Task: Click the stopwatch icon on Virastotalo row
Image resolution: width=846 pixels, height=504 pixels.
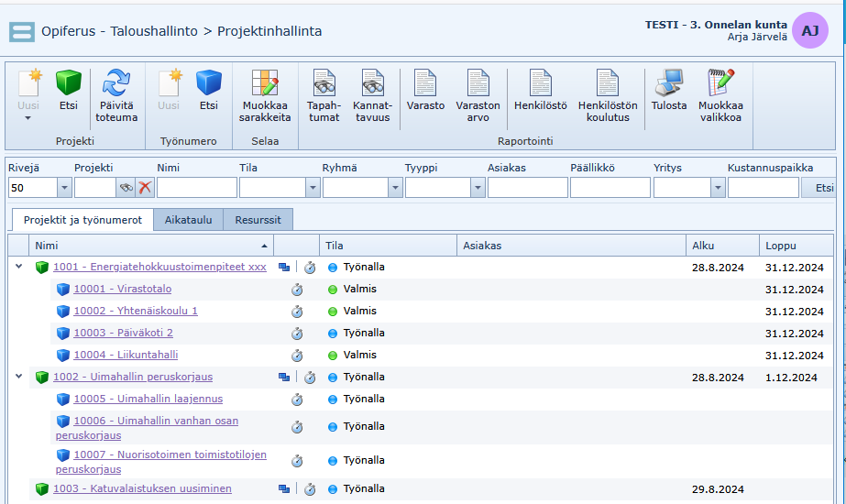Action: [x=297, y=289]
